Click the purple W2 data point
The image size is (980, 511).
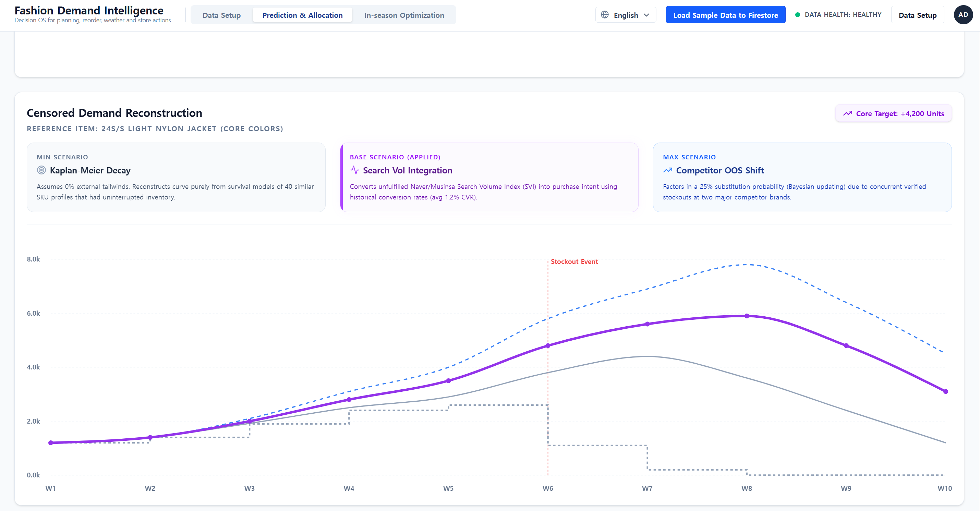(150, 437)
